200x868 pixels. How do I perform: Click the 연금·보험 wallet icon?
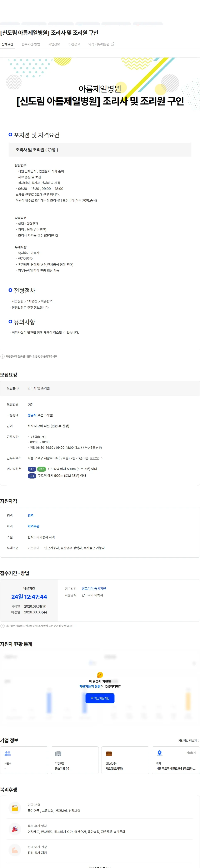pos(15,808)
